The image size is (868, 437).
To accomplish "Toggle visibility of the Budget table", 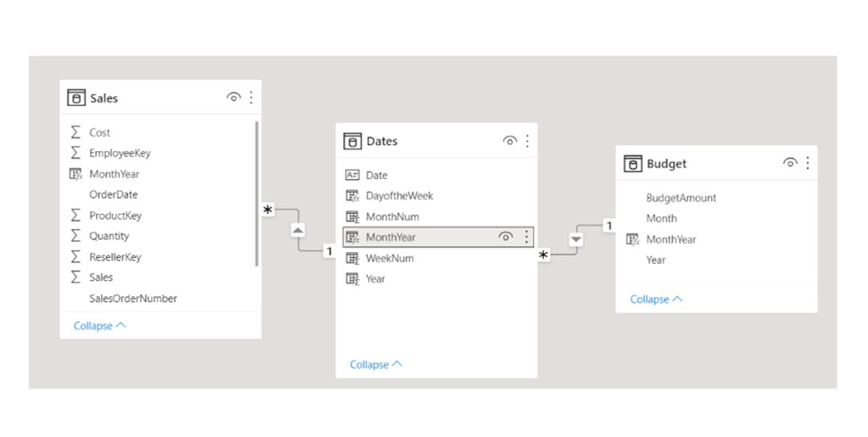I will point(789,163).
